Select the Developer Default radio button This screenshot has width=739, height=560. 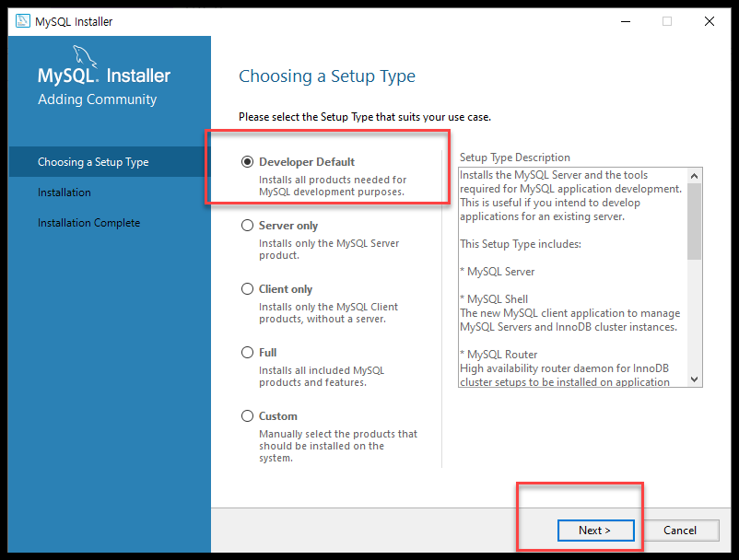tap(247, 162)
